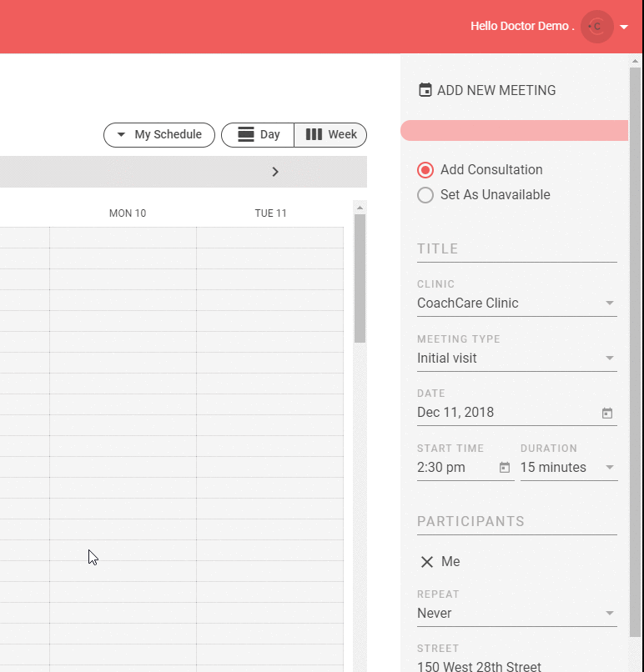Select the Add Consultation radio button
The height and width of the screenshot is (672, 644).
[425, 170]
